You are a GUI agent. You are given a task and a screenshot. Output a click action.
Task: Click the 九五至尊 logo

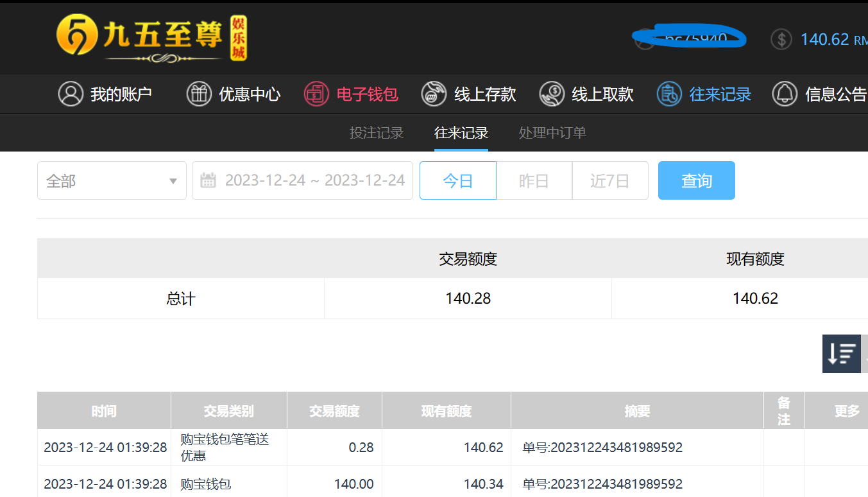(151, 37)
